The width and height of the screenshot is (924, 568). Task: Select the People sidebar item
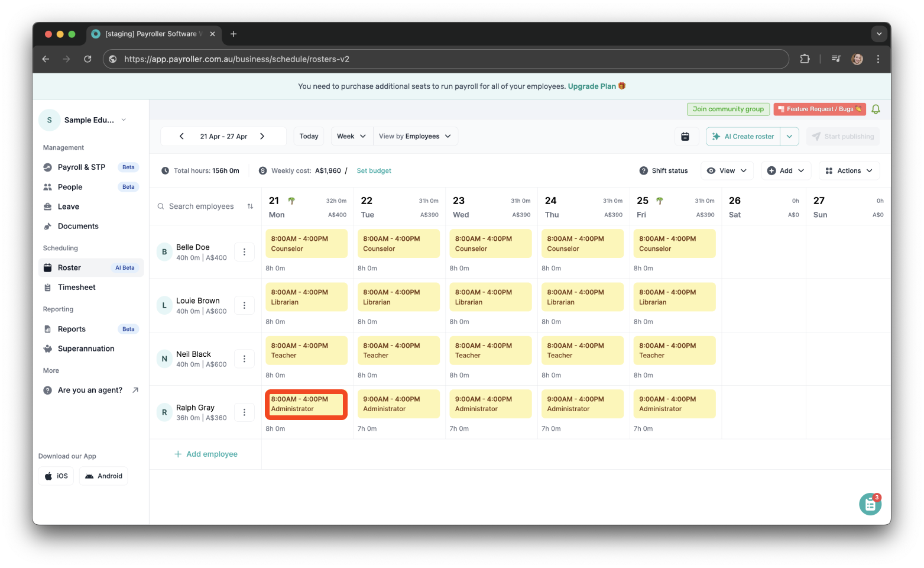tap(70, 186)
